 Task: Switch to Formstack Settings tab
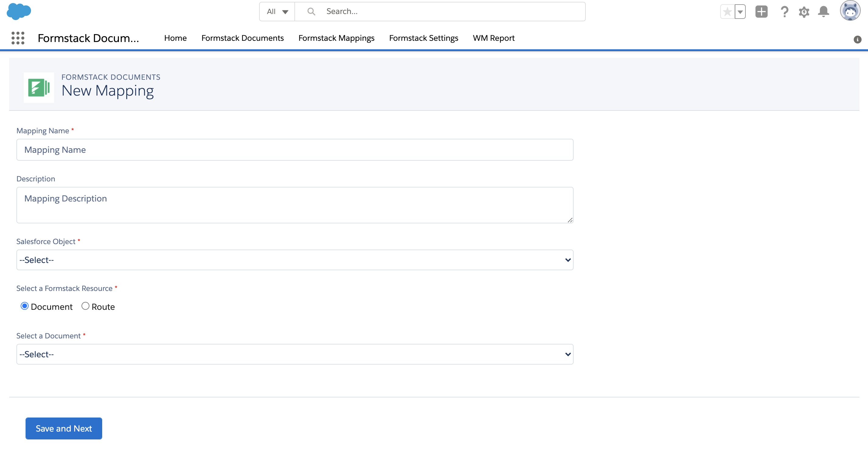pos(423,38)
